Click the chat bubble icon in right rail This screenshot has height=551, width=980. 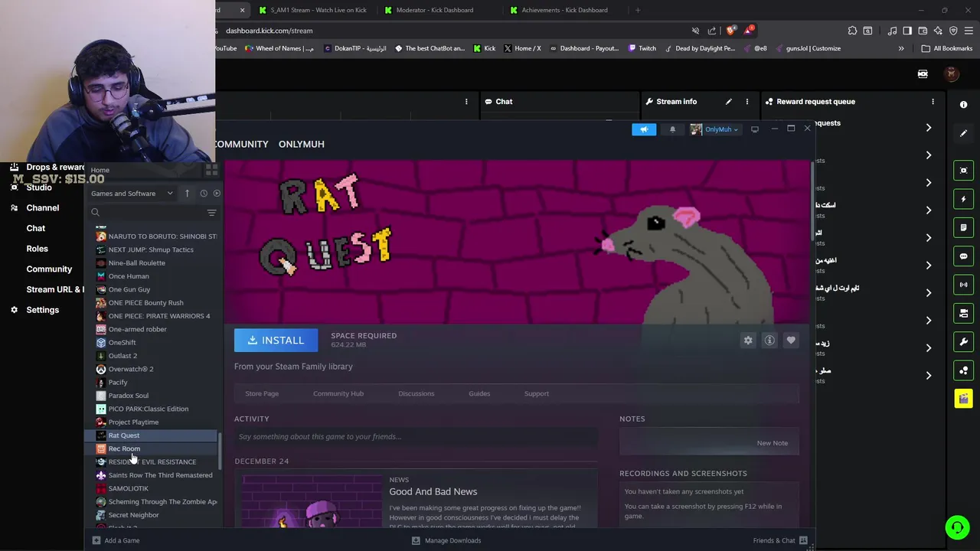click(964, 256)
